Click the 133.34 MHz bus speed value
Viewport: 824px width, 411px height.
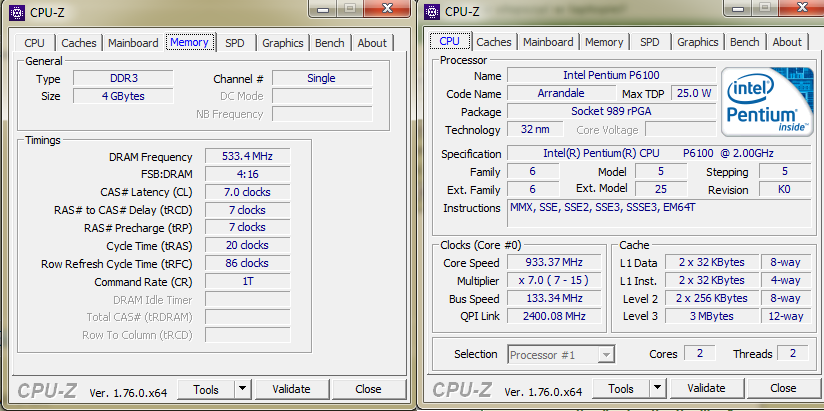pos(554,298)
